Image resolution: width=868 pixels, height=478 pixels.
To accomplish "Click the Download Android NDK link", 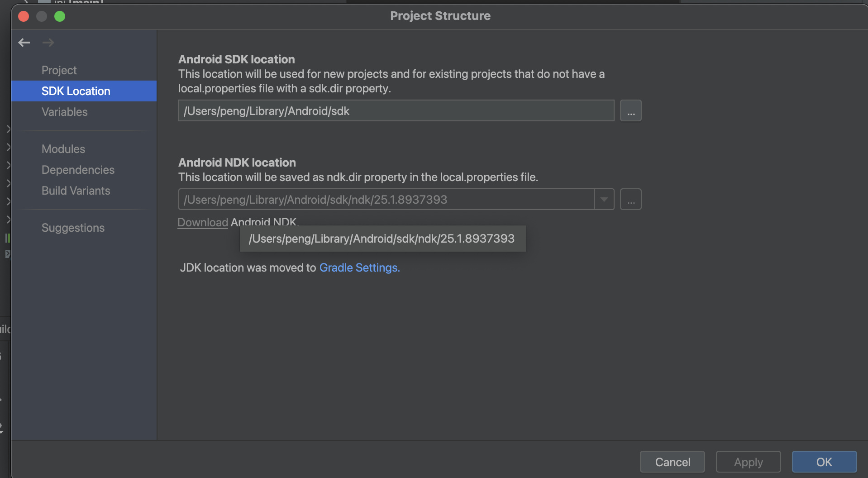I will pos(203,222).
